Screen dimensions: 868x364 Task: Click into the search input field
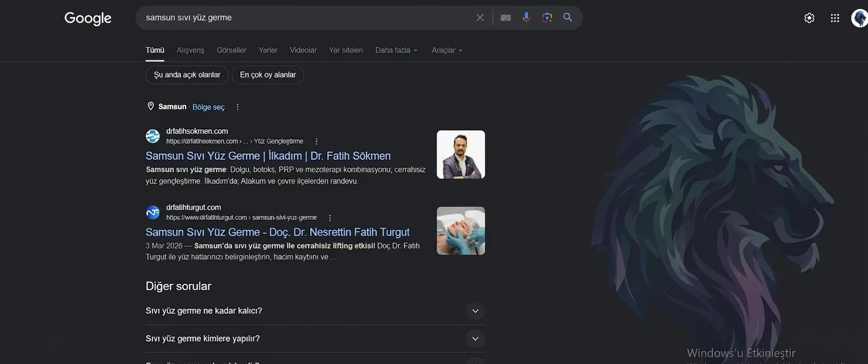307,18
